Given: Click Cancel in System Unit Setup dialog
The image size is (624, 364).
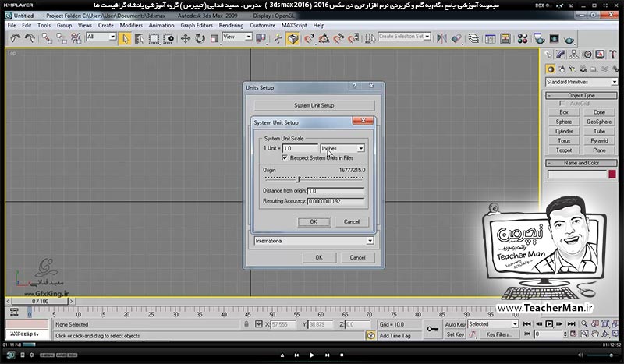Looking at the screenshot, I should pos(352,221).
